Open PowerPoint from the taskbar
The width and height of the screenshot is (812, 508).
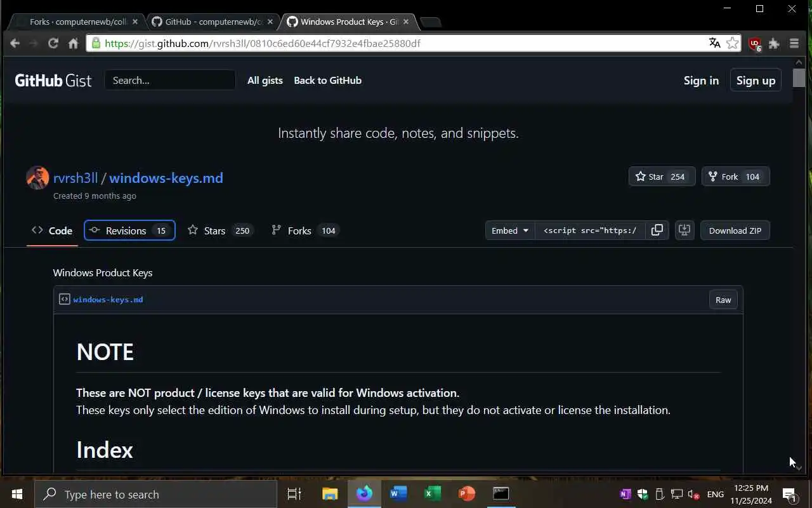click(x=467, y=494)
